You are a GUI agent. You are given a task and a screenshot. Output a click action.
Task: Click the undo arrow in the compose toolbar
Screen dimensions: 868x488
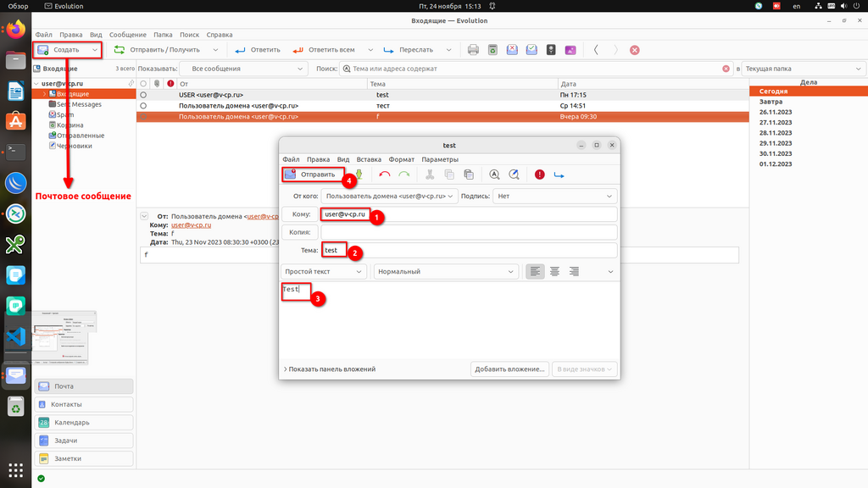point(385,175)
